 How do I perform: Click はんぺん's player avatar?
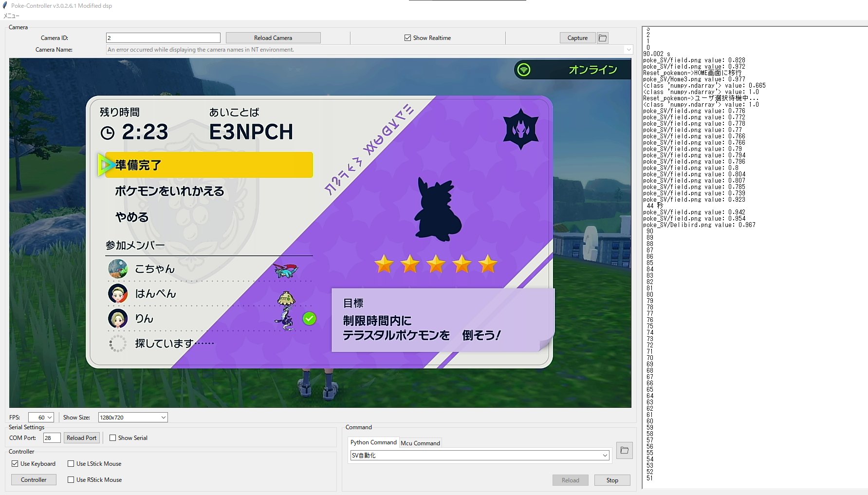(x=118, y=294)
